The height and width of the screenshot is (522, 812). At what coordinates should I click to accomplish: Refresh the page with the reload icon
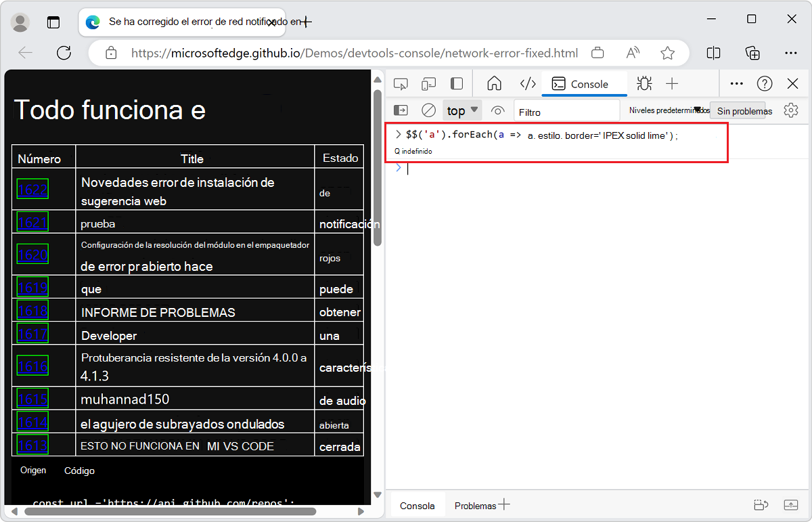tap(64, 53)
